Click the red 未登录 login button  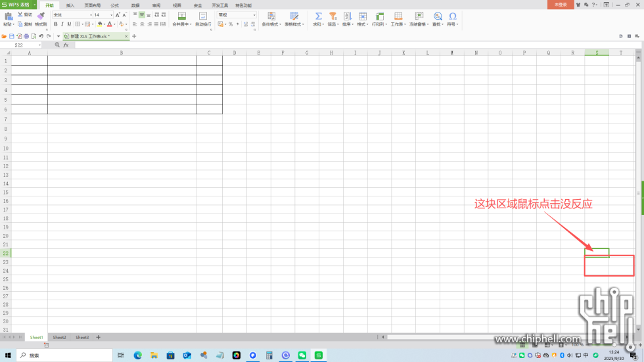[x=560, y=4]
